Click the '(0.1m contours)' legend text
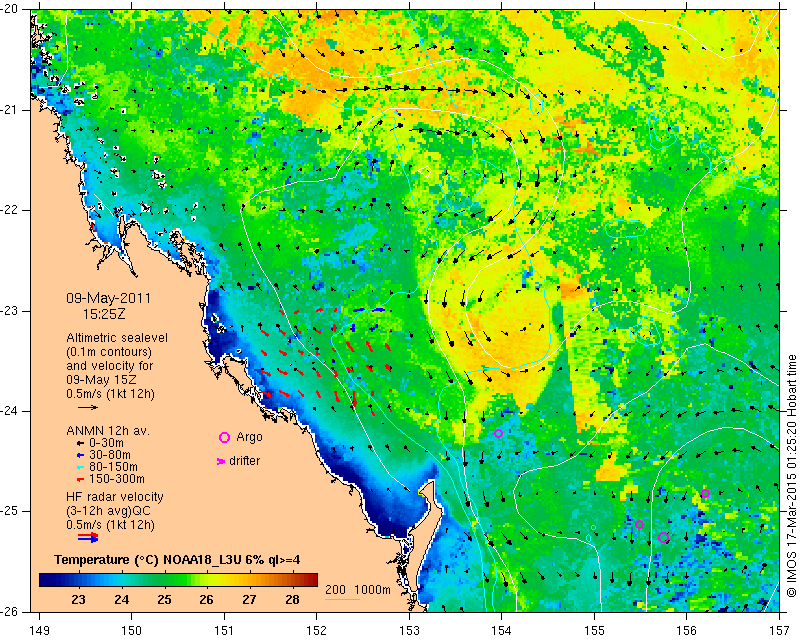Image resolution: width=800 pixels, height=640 pixels. 109,352
